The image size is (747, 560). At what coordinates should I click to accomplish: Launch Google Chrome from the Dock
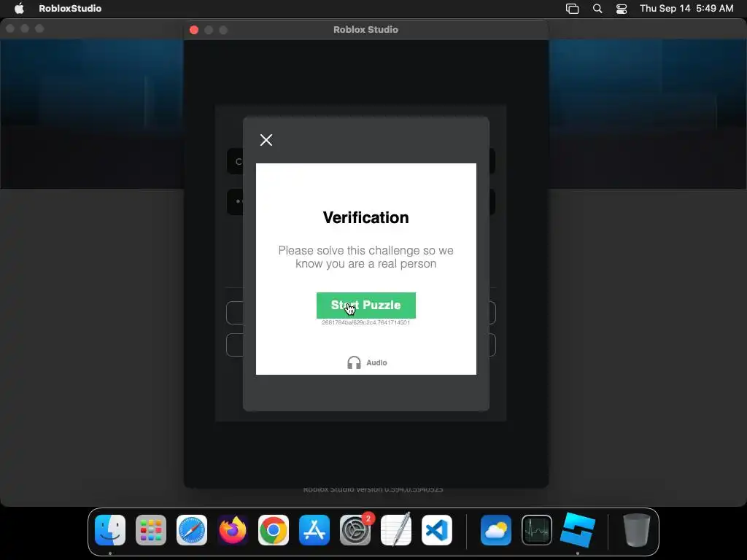coord(274,530)
